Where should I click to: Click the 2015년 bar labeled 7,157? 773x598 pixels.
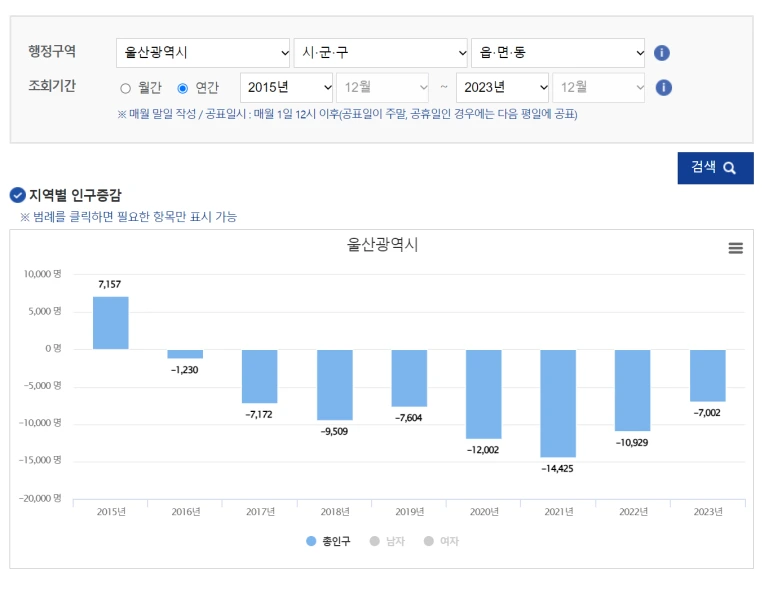pyautogui.click(x=111, y=323)
